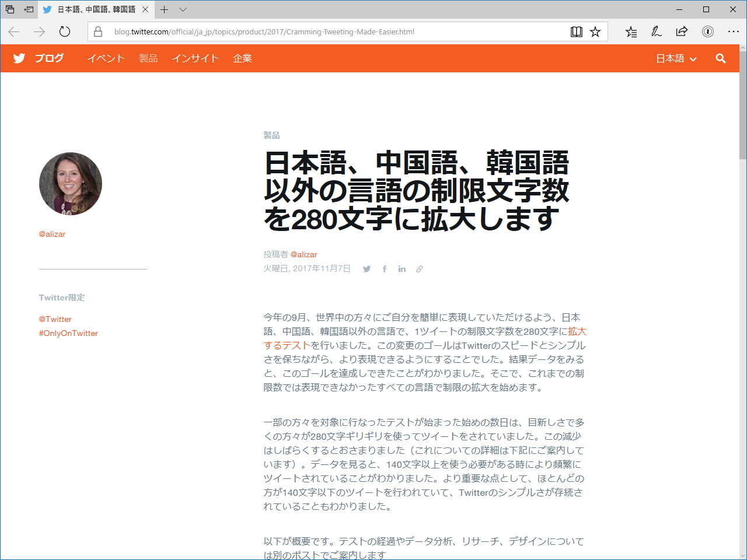Open the Share panel in the Edge toolbar
This screenshot has width=747, height=560.
tap(682, 32)
